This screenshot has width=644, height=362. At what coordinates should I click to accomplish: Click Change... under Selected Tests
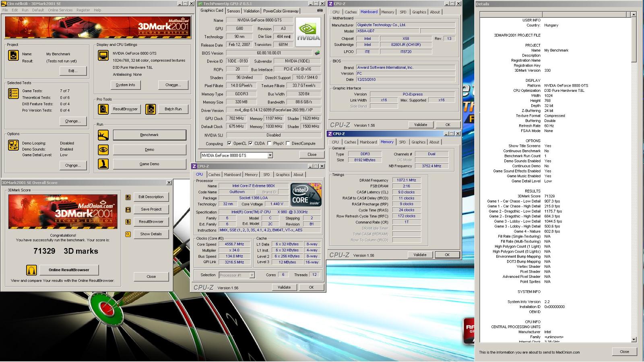click(x=72, y=121)
